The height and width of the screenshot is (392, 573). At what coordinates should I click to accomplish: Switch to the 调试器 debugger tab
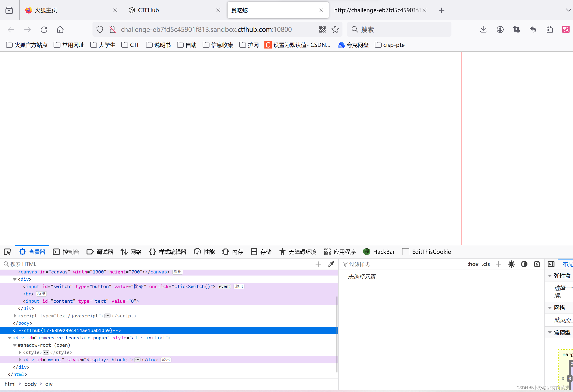[x=100, y=252]
